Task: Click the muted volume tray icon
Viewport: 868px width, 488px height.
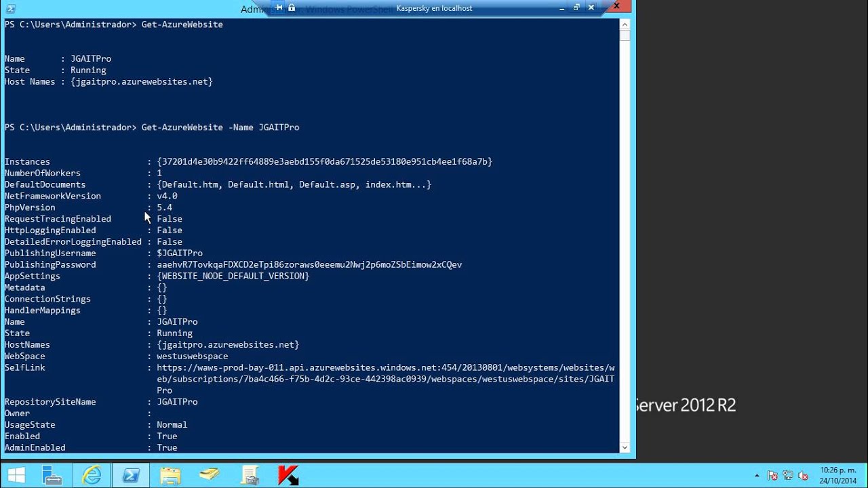Action: pos(804,475)
